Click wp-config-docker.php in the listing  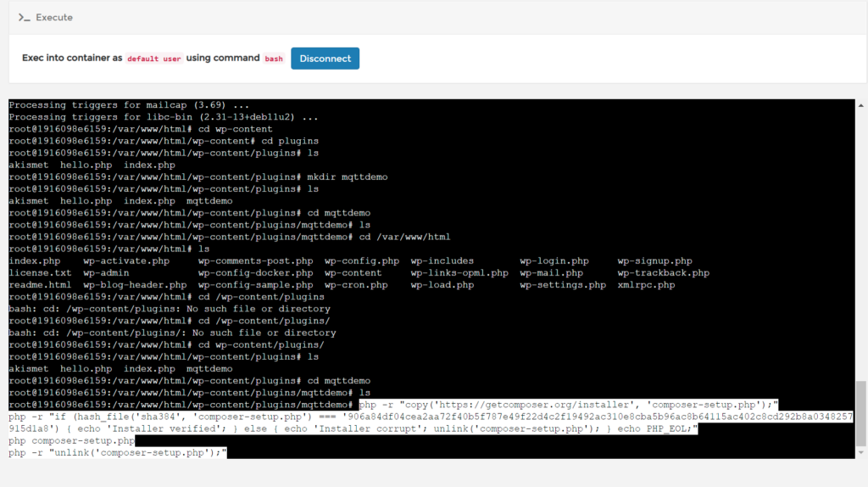(255, 273)
